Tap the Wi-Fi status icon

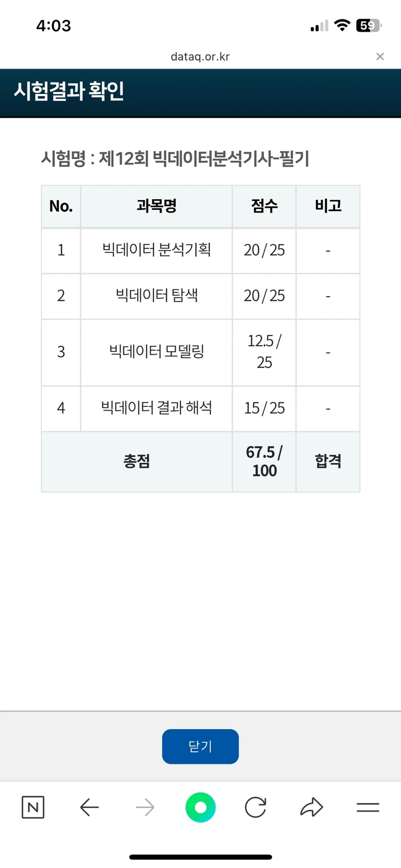(342, 26)
